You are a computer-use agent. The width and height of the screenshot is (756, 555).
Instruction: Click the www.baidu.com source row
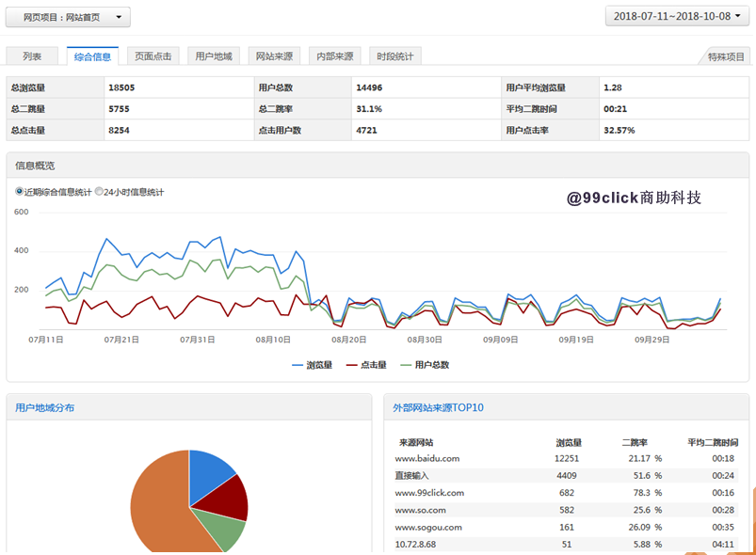[567, 459]
